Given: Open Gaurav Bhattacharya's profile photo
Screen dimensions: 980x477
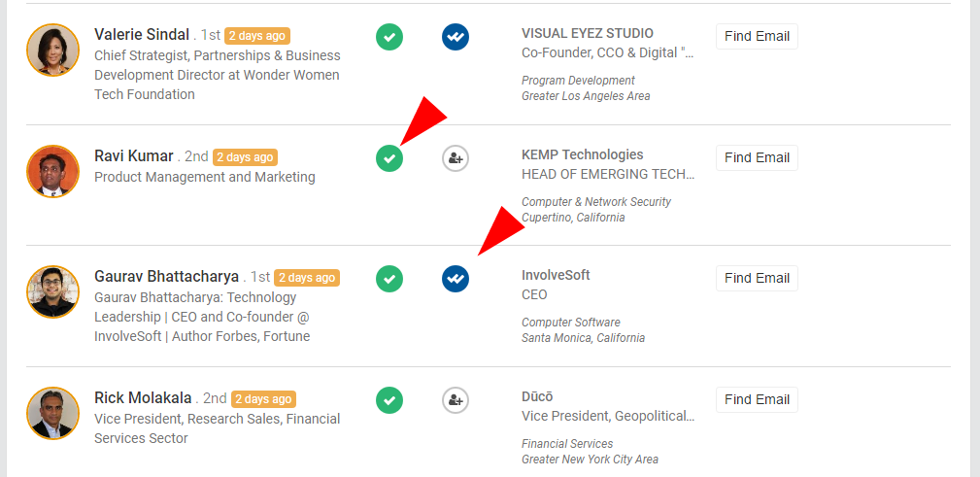Looking at the screenshot, I should point(53,292).
